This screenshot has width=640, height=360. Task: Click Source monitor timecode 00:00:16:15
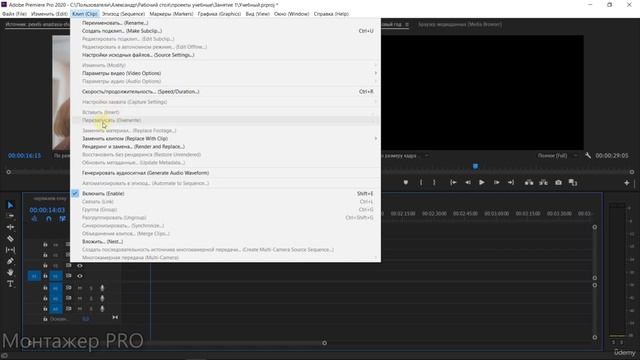click(24, 156)
